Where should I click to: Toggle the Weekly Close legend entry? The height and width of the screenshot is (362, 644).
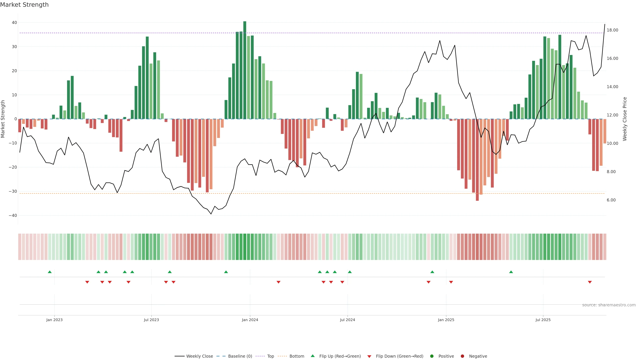point(199,356)
